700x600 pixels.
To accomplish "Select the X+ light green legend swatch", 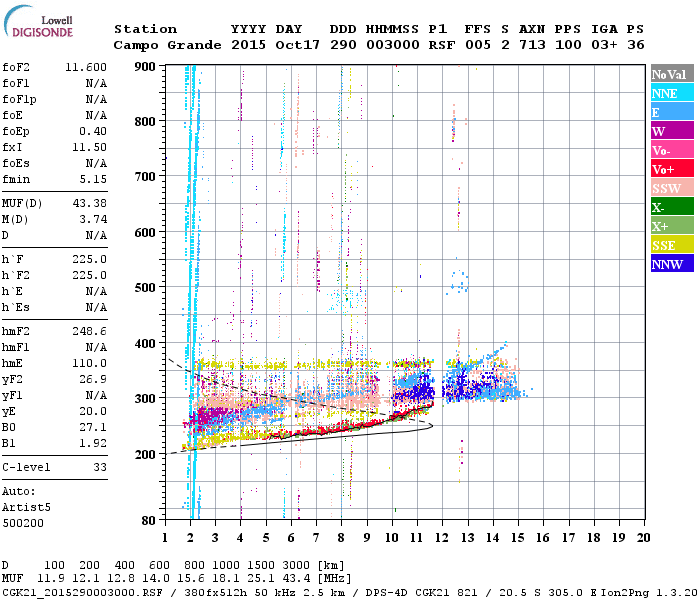I will (x=672, y=226).
